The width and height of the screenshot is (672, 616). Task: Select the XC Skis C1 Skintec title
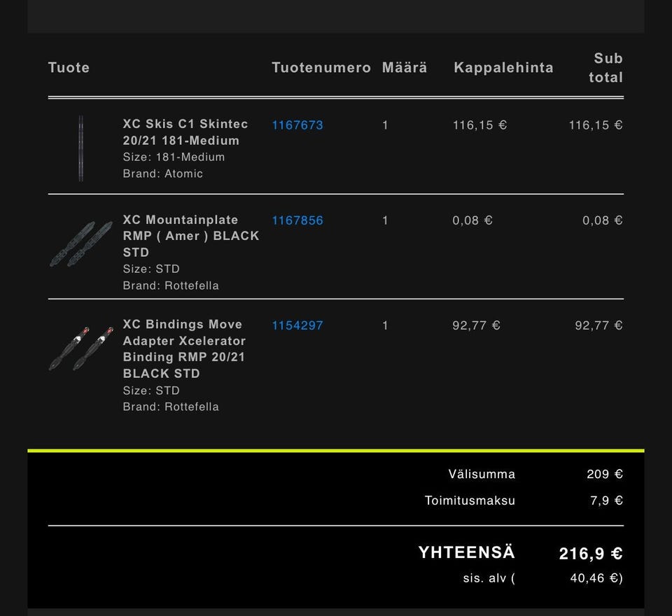point(185,132)
